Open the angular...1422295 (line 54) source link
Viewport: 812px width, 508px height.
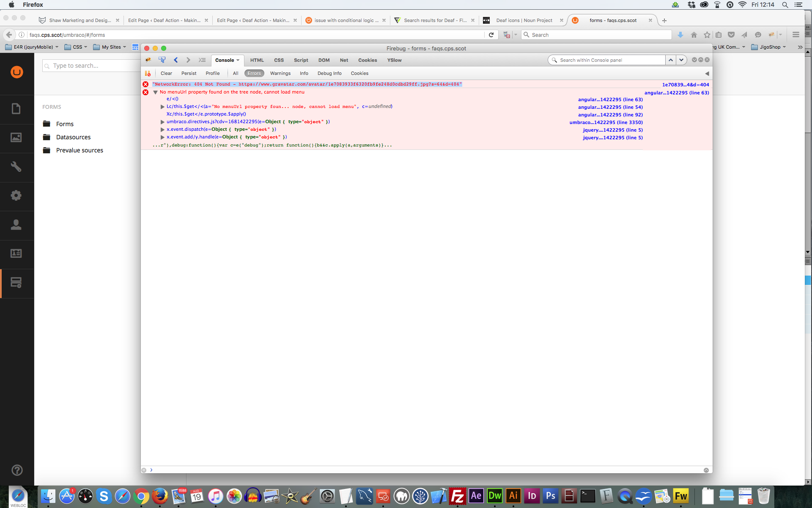tap(610, 107)
